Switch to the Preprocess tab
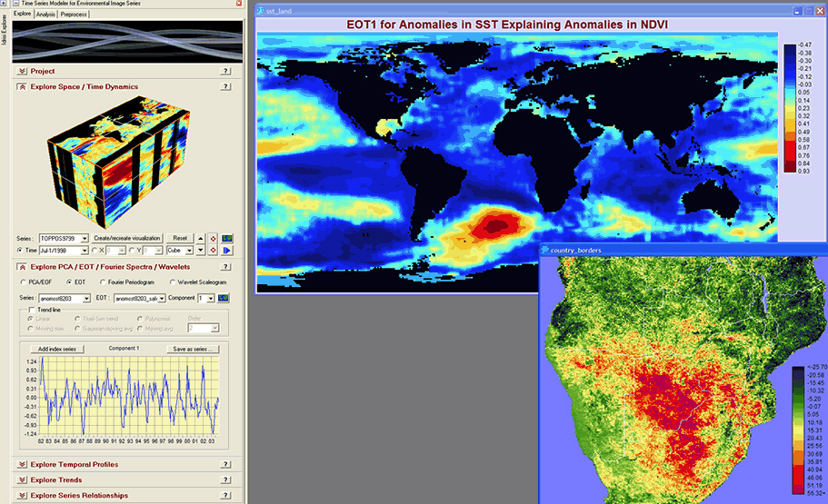 (x=75, y=15)
